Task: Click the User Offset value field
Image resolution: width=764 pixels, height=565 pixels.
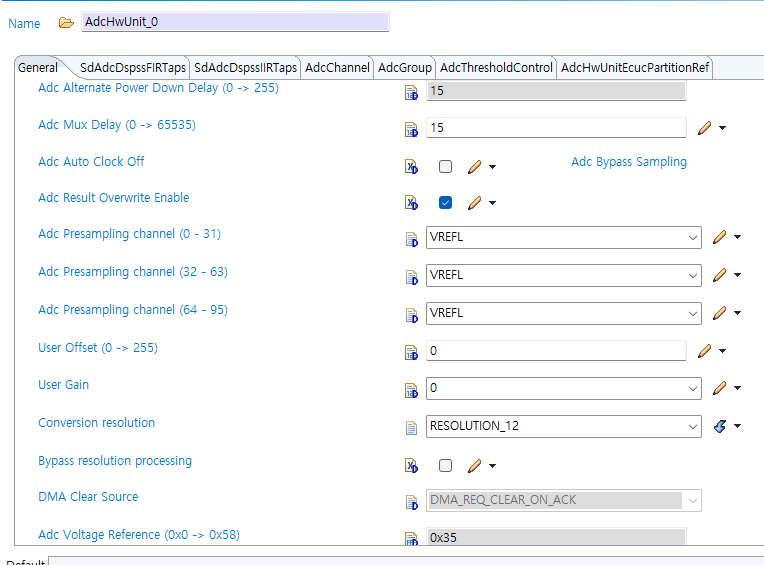Action: (x=556, y=351)
